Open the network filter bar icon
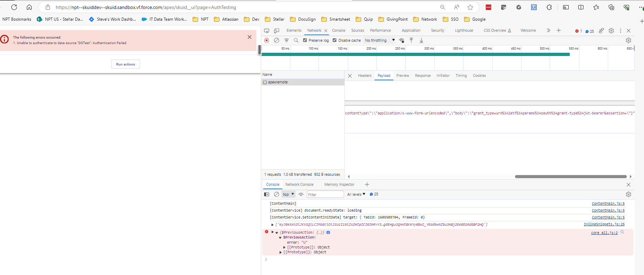This screenshot has width=644, height=275. [x=287, y=40]
